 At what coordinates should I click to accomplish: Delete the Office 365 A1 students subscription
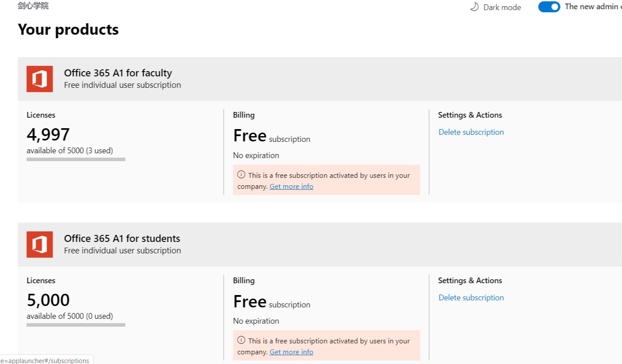471,298
